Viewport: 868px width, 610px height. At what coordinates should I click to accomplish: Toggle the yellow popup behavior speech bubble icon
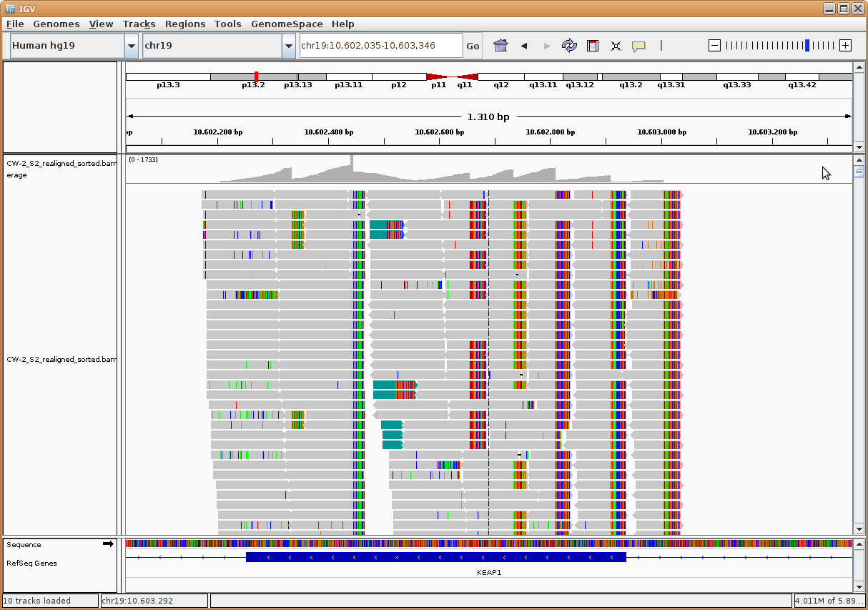[638, 46]
